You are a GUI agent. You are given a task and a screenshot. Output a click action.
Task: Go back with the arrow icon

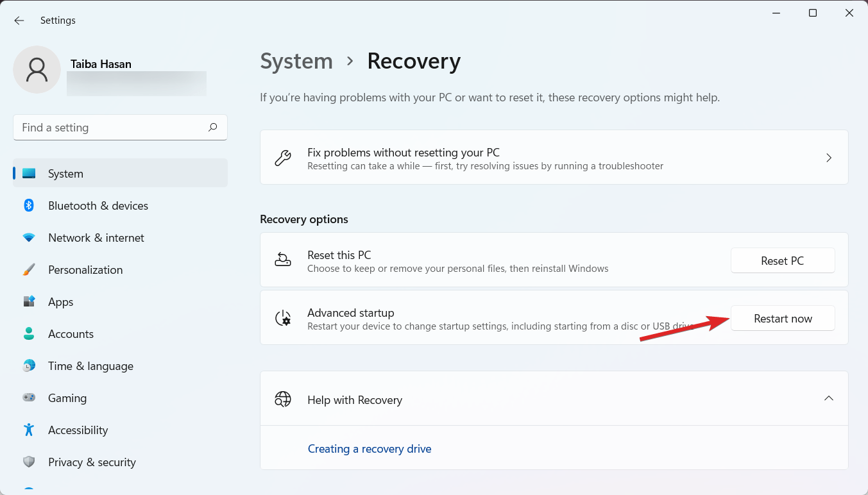click(x=19, y=21)
